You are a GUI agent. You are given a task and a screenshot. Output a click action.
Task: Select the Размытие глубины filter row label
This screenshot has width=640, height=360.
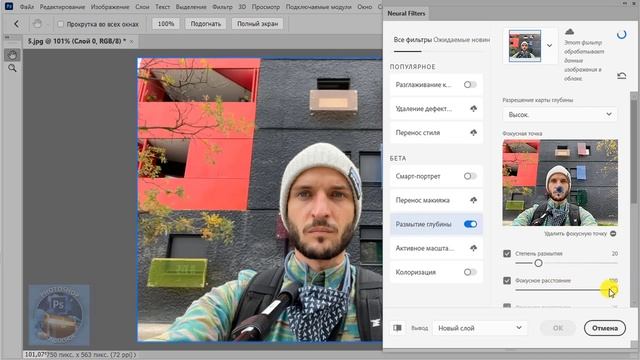point(423,224)
